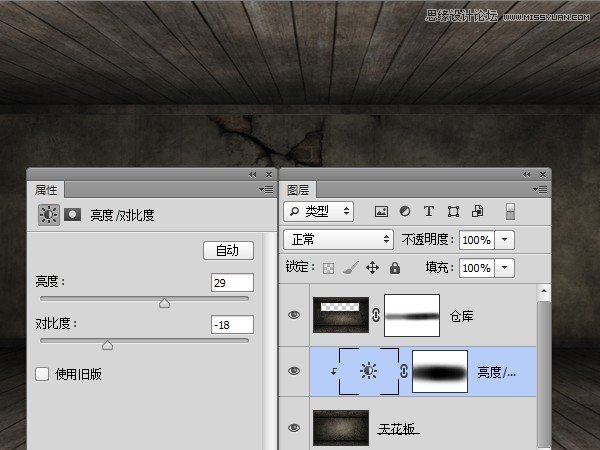The width and height of the screenshot is (600, 450).
Task: Open the 填充 slider dropdown arrow
Action: [504, 267]
